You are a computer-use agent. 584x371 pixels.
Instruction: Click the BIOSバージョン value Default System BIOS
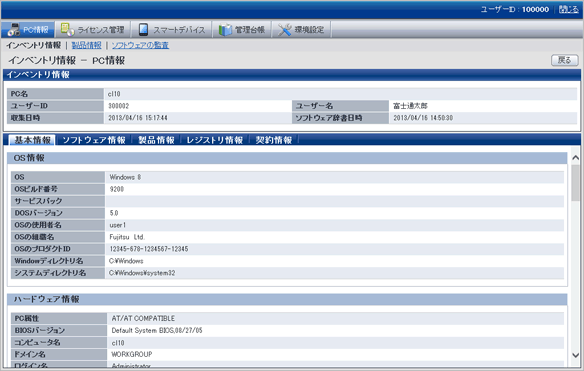point(157,330)
